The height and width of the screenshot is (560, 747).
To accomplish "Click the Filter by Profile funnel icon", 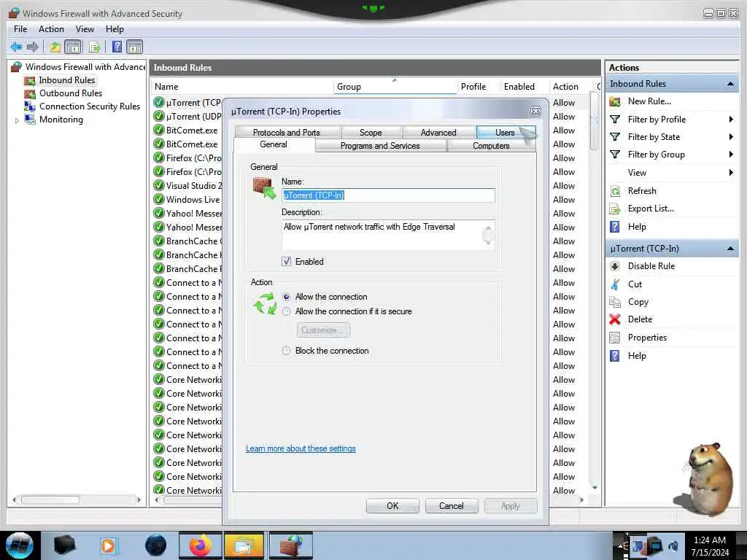I will (x=615, y=119).
